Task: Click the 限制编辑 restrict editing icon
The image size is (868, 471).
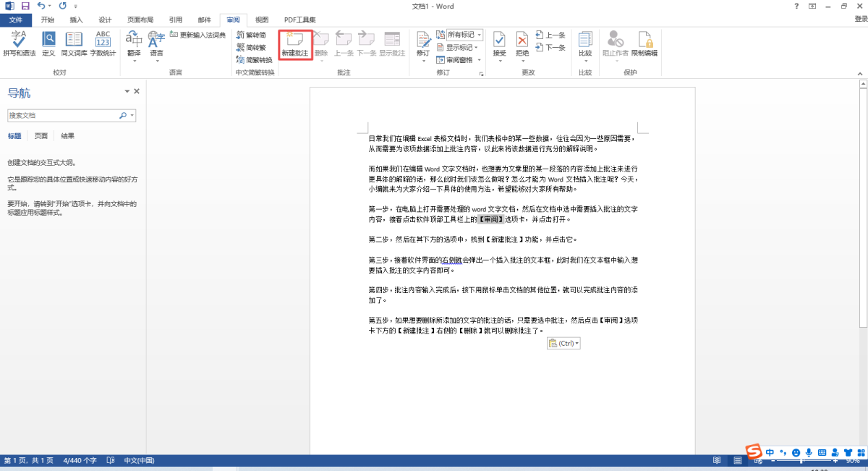Action: pos(644,43)
